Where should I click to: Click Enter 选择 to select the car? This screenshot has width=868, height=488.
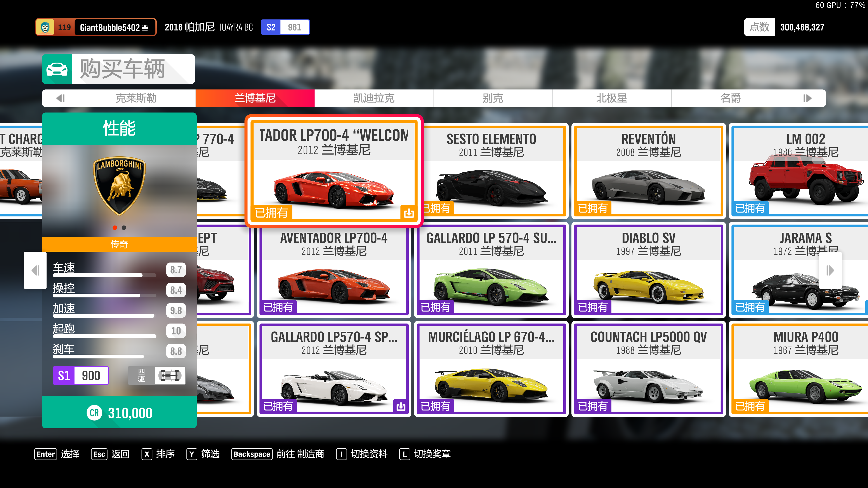[57, 454]
